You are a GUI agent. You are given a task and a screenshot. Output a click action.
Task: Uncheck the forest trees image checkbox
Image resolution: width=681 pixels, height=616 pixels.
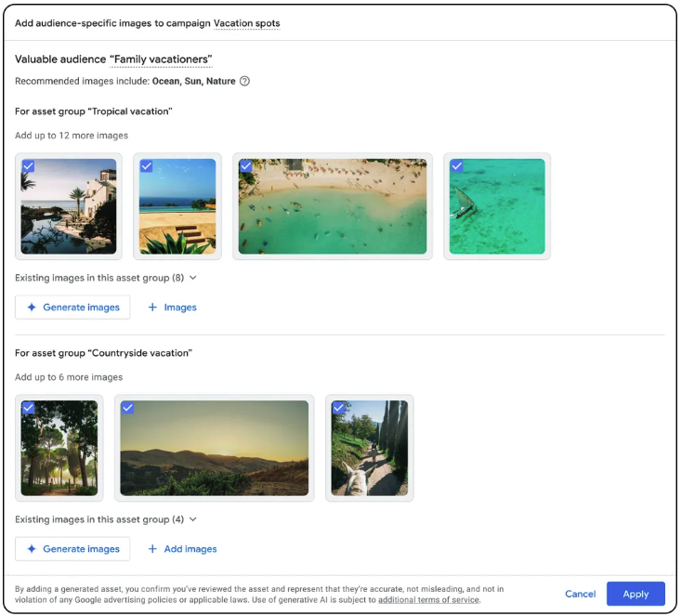coord(29,408)
